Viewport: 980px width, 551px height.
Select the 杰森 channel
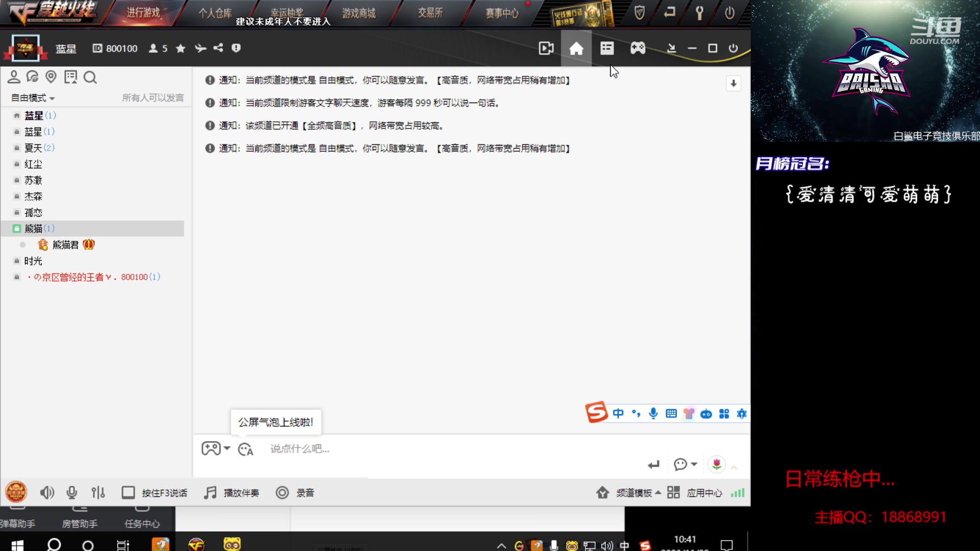[x=33, y=196]
